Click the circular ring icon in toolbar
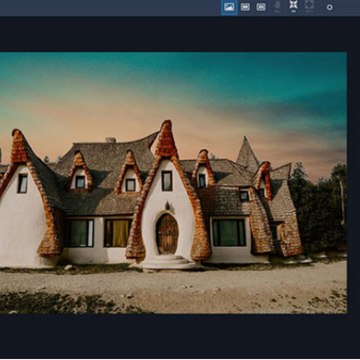 pyautogui.click(x=329, y=7)
